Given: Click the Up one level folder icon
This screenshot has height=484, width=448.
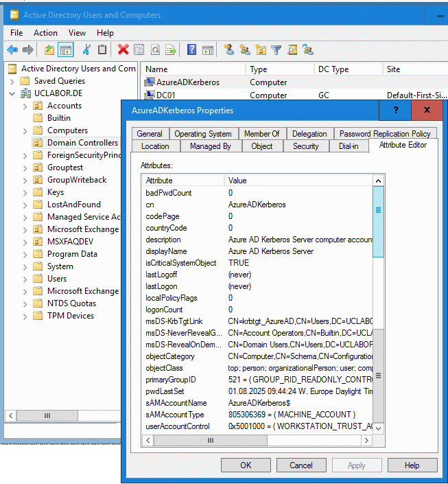Looking at the screenshot, I should pos(49,49).
